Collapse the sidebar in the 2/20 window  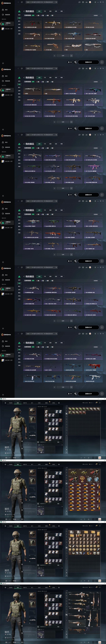pyautogui.click(x=3, y=63)
